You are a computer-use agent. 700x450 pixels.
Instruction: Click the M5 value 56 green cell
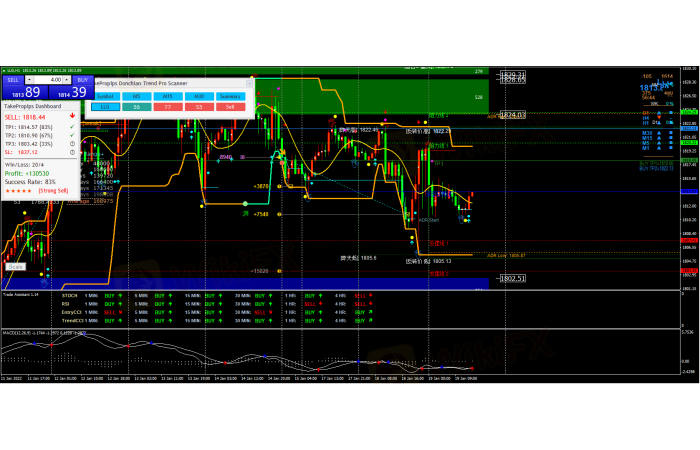tap(136, 106)
